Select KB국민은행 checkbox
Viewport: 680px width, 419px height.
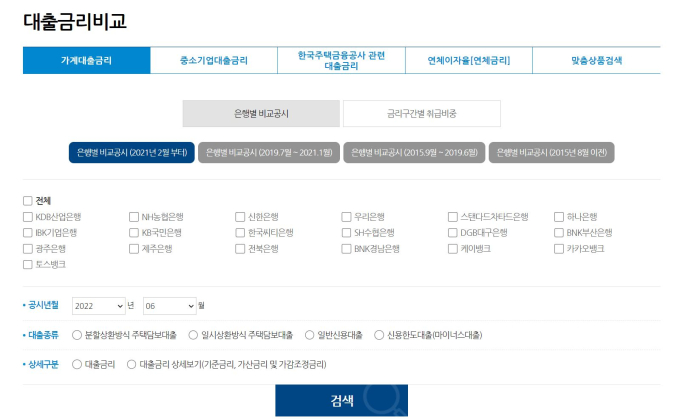[134, 233]
